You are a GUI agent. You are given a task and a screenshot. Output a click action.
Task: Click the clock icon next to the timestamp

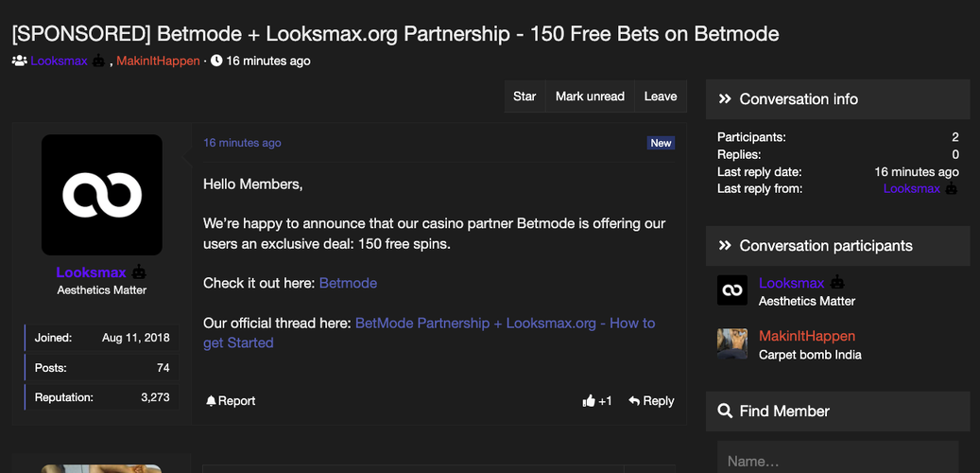216,61
